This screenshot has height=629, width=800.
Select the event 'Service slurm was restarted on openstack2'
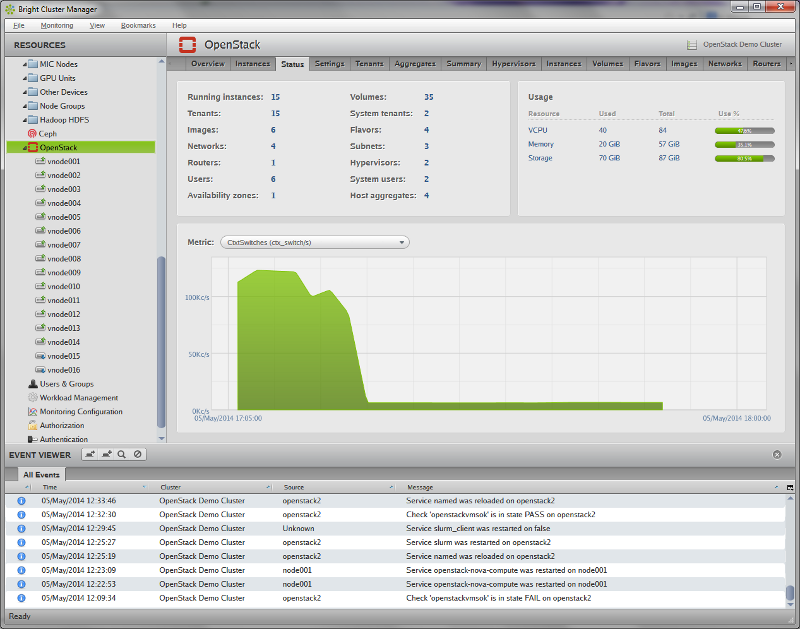click(x=395, y=542)
